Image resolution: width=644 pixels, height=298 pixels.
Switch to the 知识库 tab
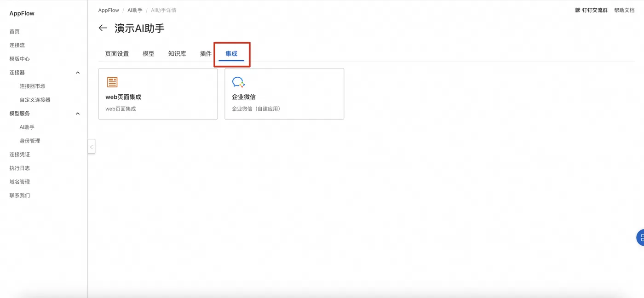pyautogui.click(x=177, y=54)
